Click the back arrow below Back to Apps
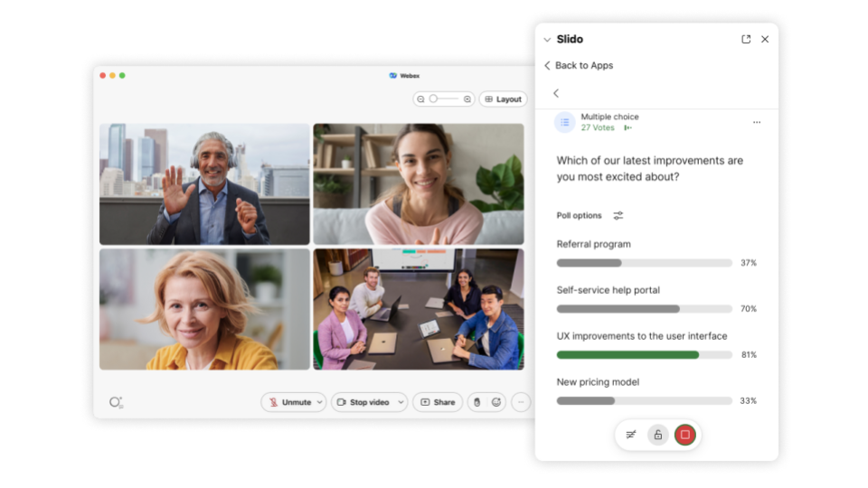This screenshot has width=868, height=488. point(556,93)
